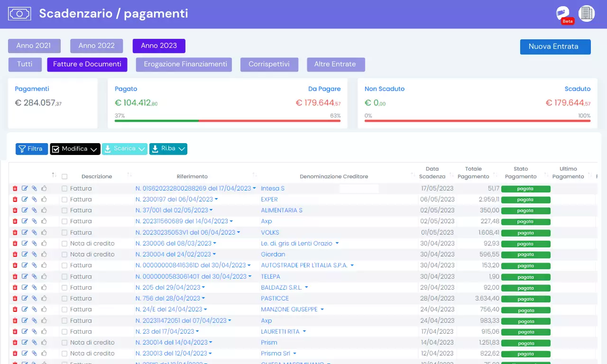
Task: Delete the Le. di. gris credit note row
Action: (15, 244)
